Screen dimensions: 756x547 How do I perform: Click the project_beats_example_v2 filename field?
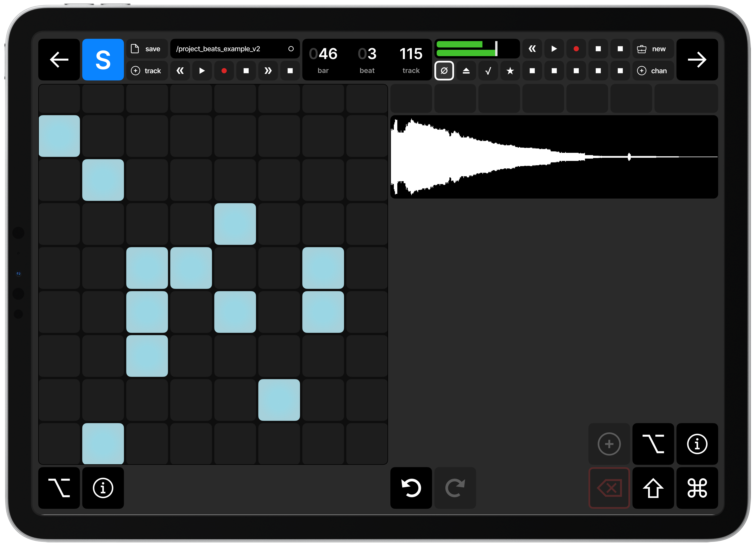(235, 49)
